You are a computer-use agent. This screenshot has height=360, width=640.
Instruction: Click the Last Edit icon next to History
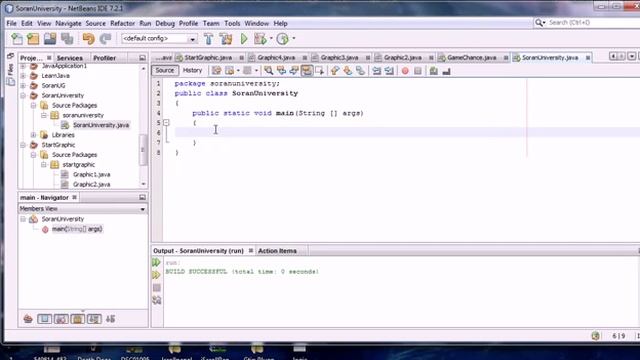point(216,71)
